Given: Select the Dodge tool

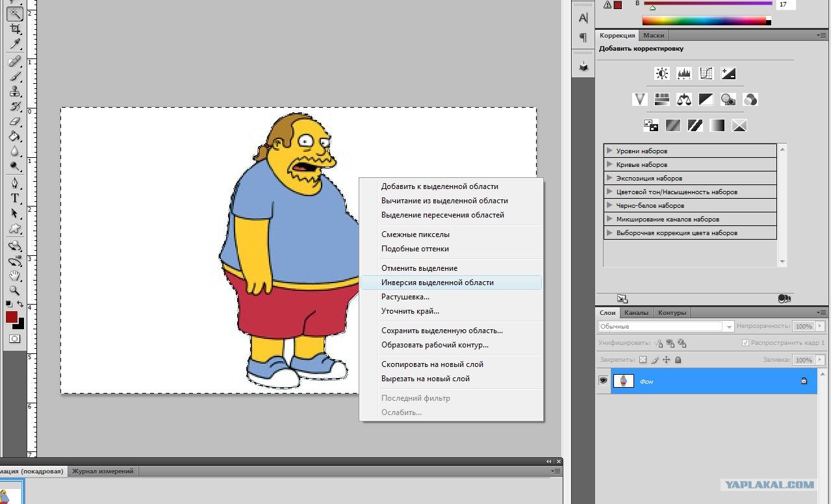Looking at the screenshot, I should pos(14,166).
